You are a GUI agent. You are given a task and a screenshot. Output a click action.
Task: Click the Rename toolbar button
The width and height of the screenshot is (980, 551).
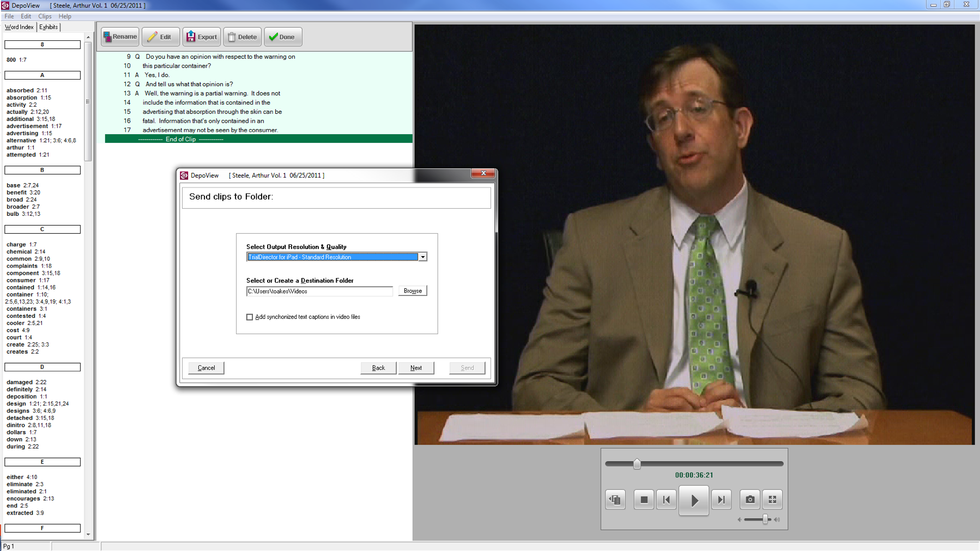pyautogui.click(x=120, y=37)
